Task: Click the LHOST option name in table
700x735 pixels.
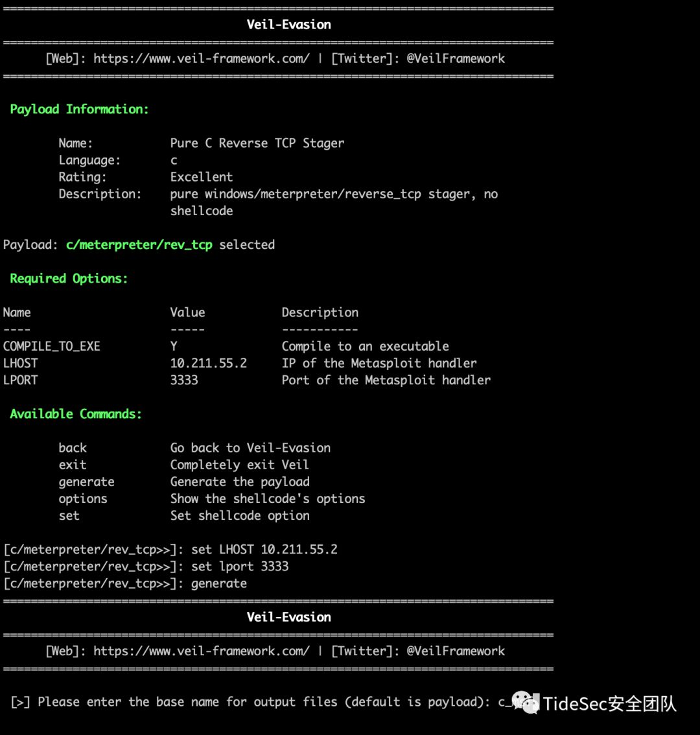Action: (20, 363)
